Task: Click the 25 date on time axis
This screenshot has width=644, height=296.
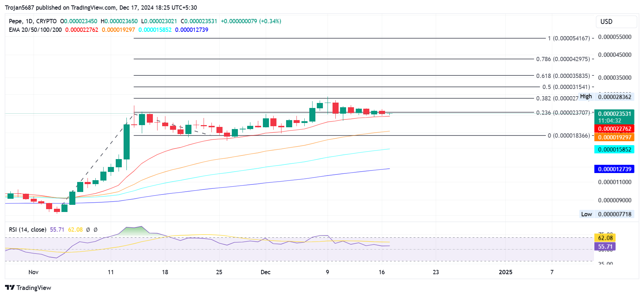Action: coord(219,272)
